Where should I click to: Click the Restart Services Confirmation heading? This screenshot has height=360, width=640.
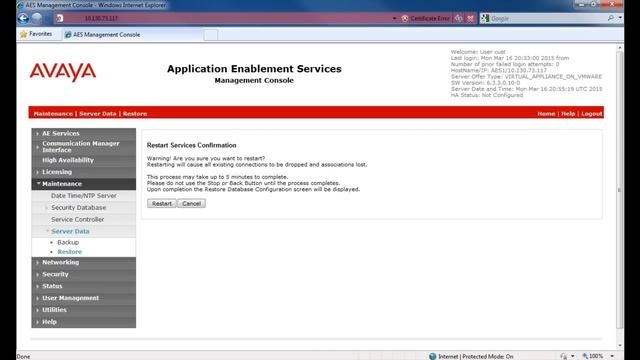tap(191, 145)
